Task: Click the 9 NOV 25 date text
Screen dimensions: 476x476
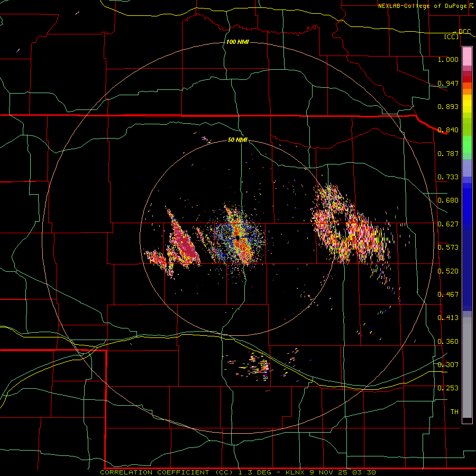Action: (329, 472)
